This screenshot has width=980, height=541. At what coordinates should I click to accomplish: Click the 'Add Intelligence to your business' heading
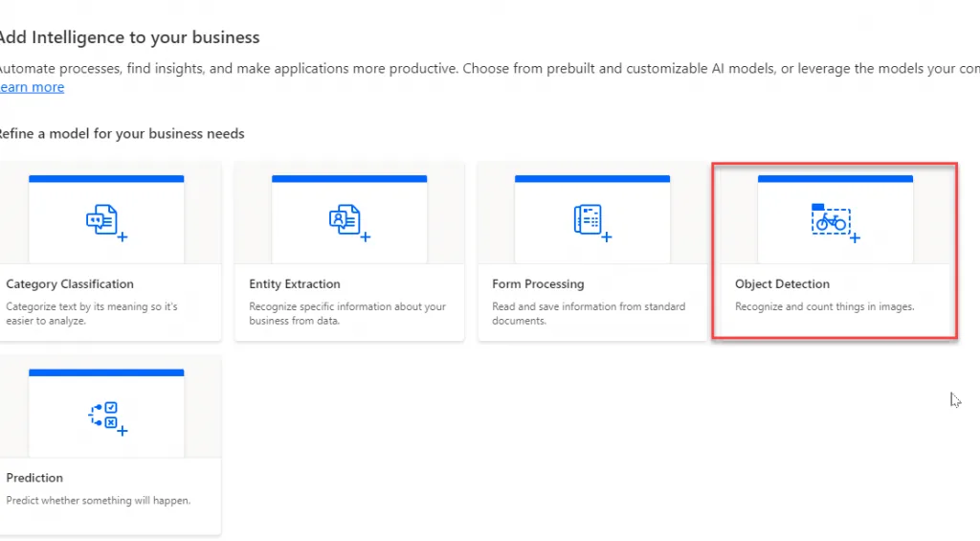(x=128, y=38)
